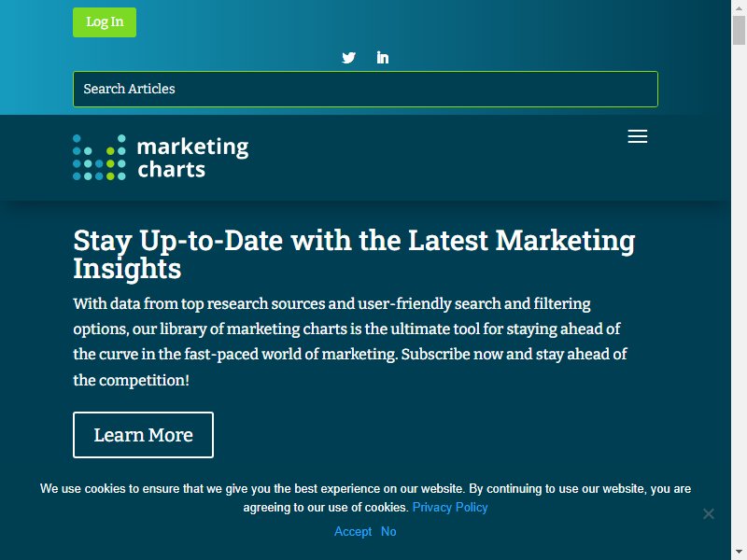Open the Privacy Policy link

(x=450, y=507)
